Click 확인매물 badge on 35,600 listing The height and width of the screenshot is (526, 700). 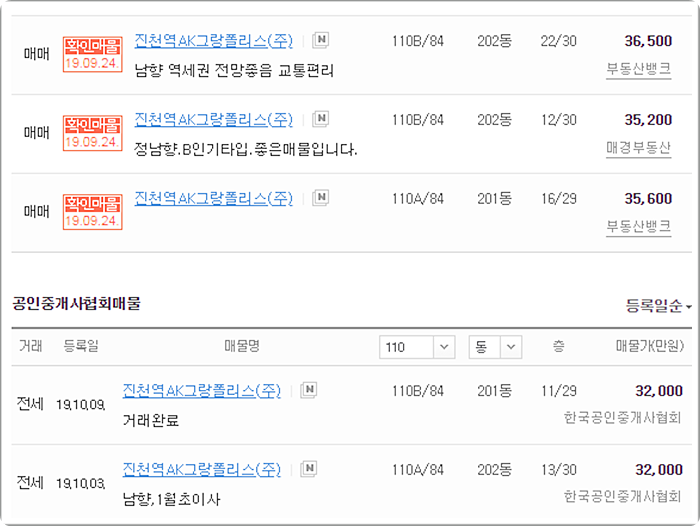click(92, 212)
